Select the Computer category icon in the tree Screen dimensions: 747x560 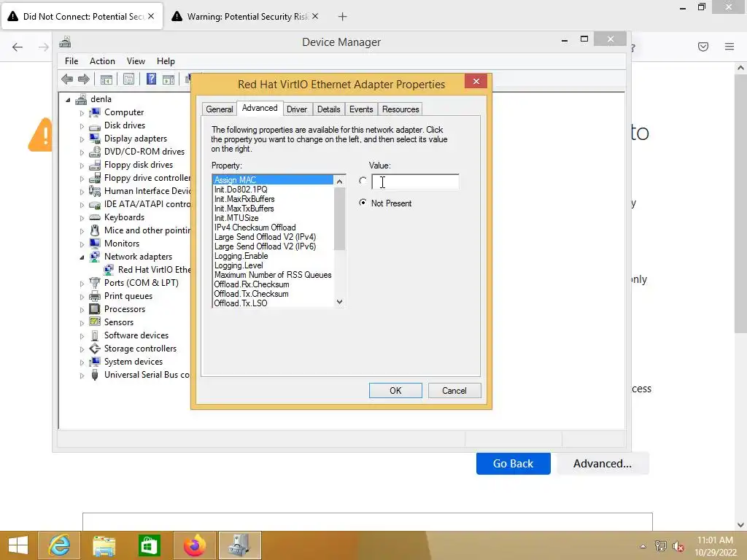point(95,112)
